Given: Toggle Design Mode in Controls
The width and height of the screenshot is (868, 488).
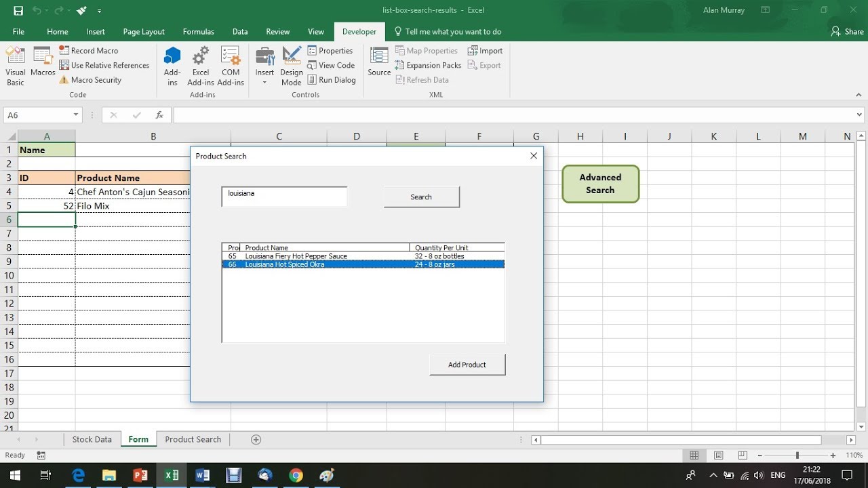Looking at the screenshot, I should 292,66.
